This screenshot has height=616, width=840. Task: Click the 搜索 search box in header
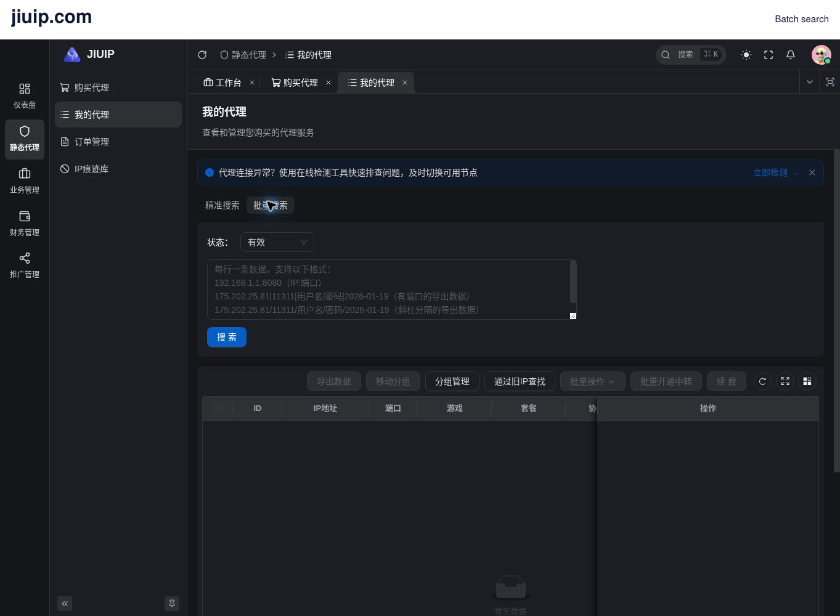click(691, 55)
